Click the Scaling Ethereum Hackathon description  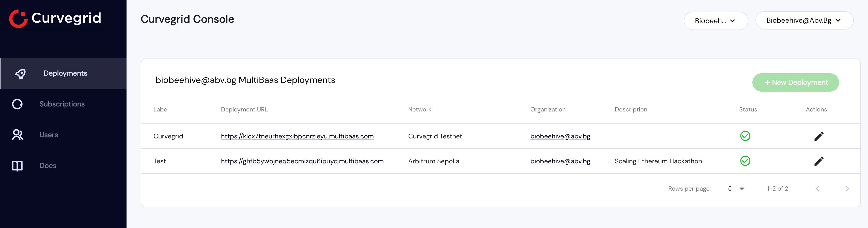point(658,161)
